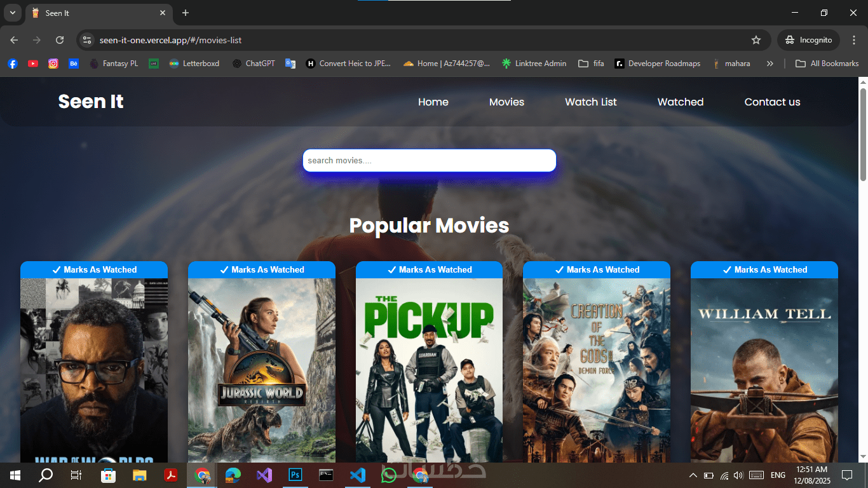Screen dimensions: 868x488
Task: Open the Windows Start menu
Action: point(15,475)
